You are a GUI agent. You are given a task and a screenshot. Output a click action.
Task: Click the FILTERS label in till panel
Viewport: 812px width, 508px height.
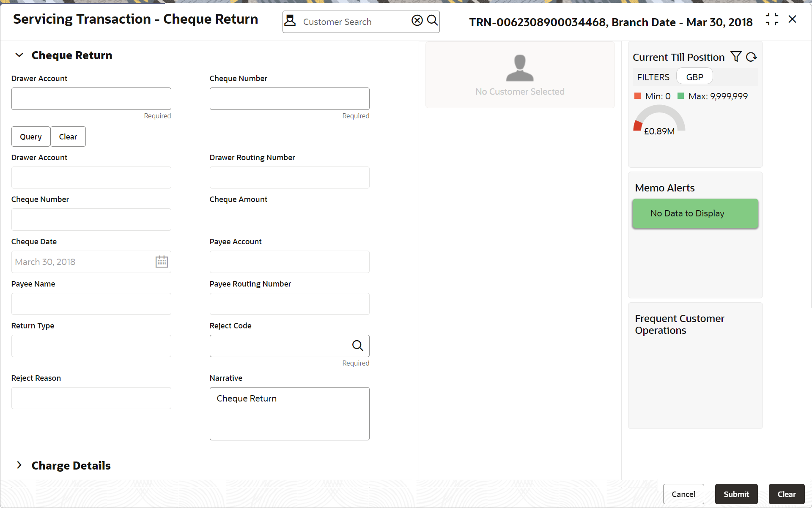point(653,77)
